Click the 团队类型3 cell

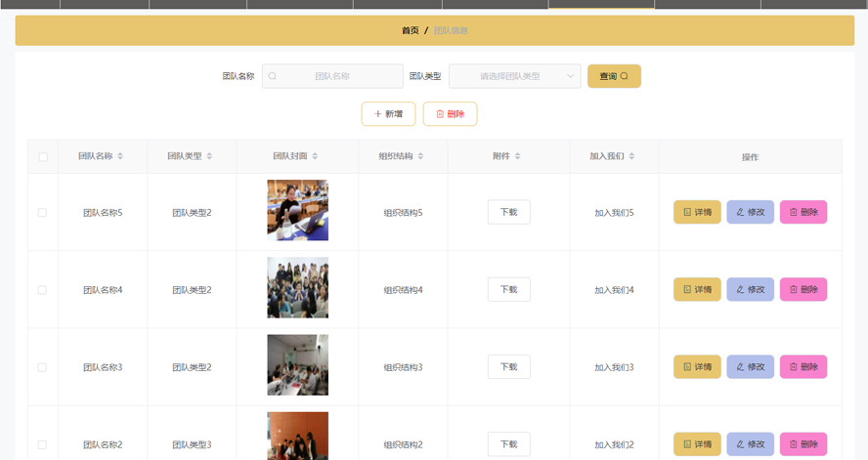click(x=192, y=445)
